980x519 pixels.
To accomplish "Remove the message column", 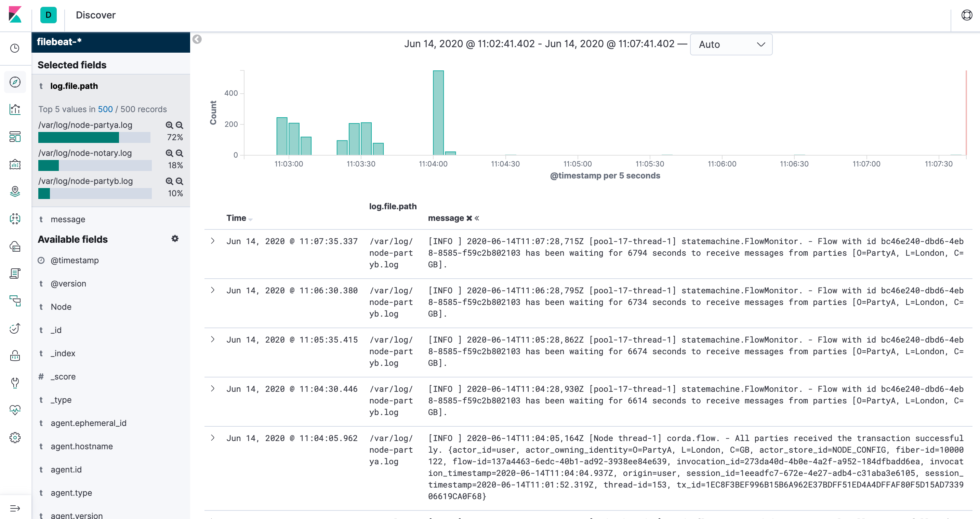I will tap(469, 218).
